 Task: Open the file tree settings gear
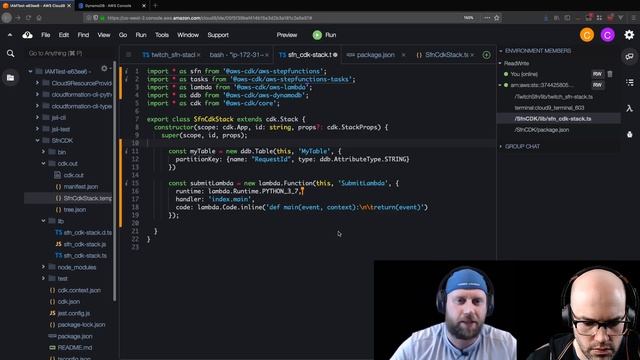104,69
